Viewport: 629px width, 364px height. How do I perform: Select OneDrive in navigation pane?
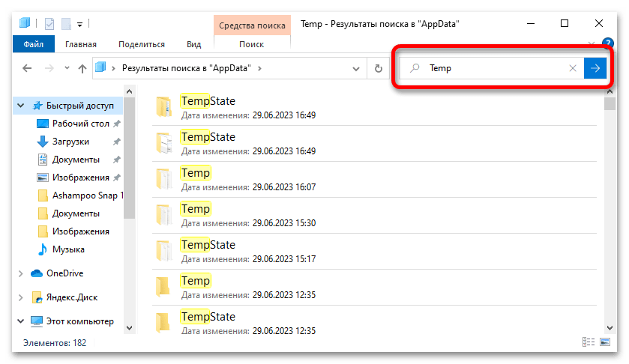point(64,273)
